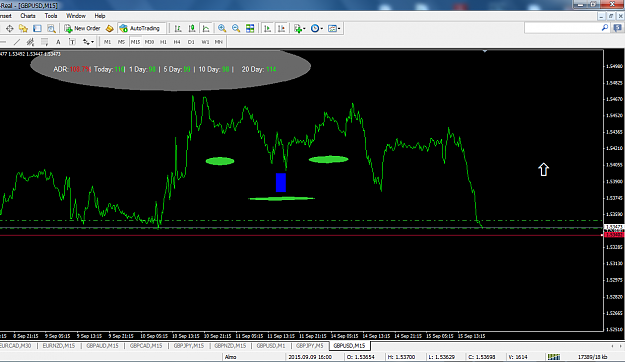Open the Periods clock dropdown
Screen dimensions: 625x362
pos(316,28)
